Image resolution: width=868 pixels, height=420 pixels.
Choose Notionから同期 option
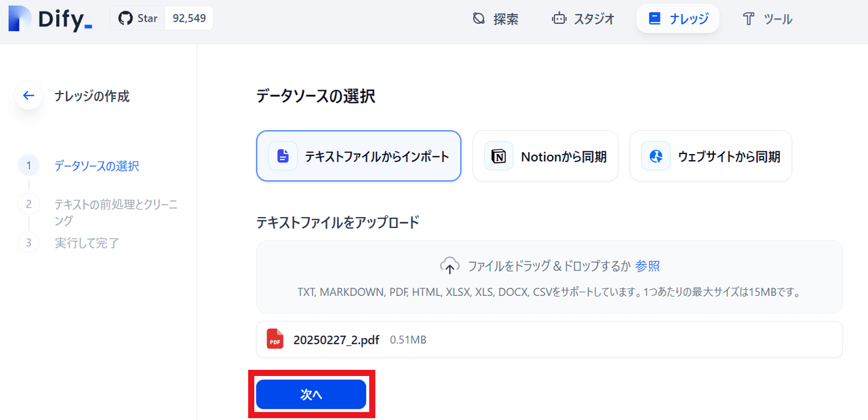(x=545, y=156)
